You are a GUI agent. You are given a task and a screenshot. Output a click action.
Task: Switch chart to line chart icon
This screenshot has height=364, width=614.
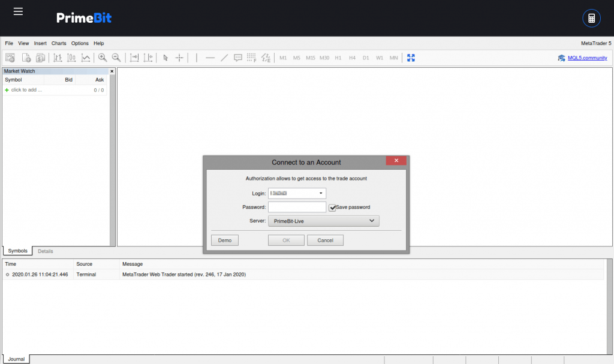(x=85, y=58)
